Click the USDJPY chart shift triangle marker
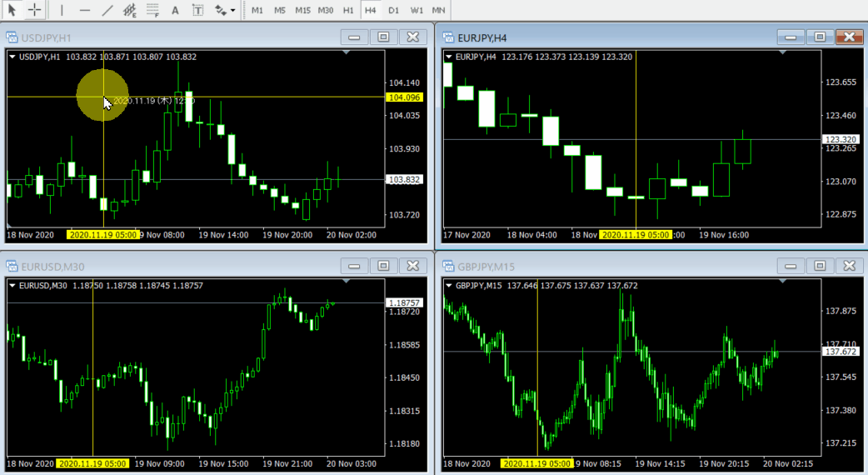Viewport: 868px width, 475px height. pyautogui.click(x=346, y=52)
